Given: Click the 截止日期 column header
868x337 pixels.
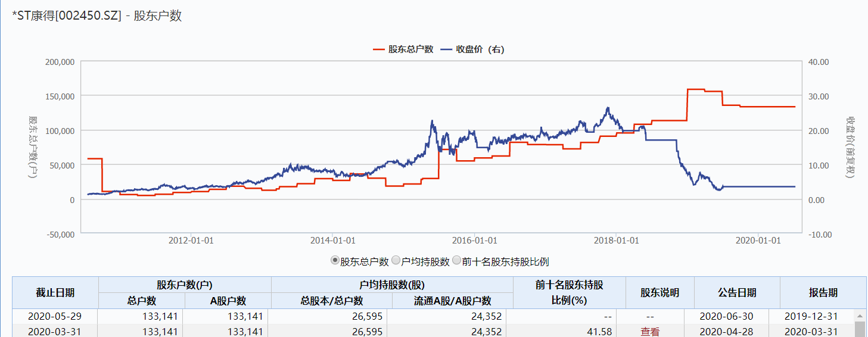Looking at the screenshot, I should pos(55,292).
